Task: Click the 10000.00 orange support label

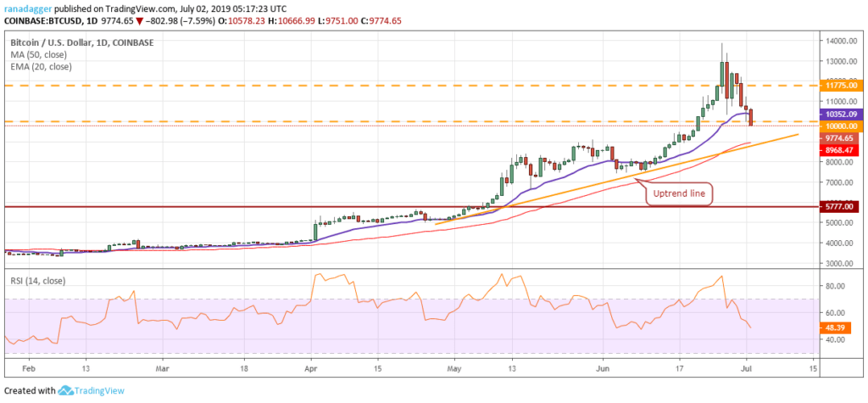Action: pos(841,126)
